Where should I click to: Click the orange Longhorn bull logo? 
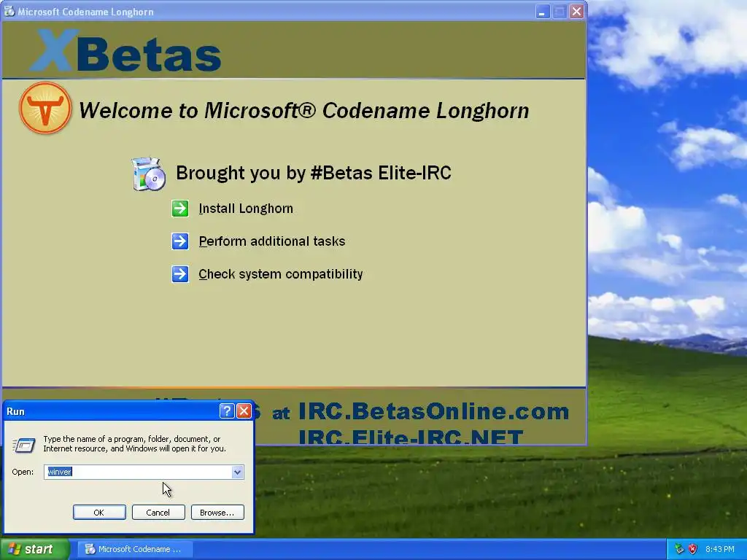click(45, 108)
